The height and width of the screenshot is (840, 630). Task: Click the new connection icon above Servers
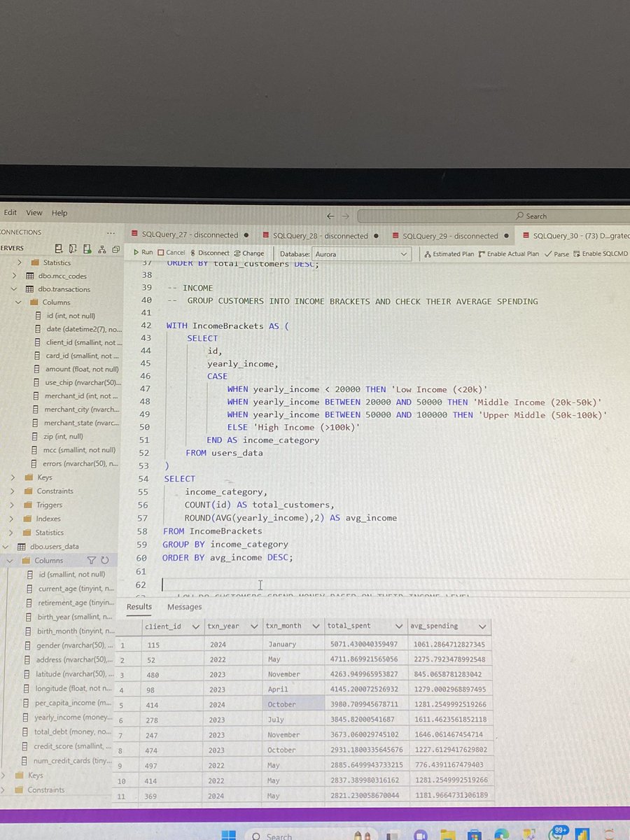(x=58, y=248)
